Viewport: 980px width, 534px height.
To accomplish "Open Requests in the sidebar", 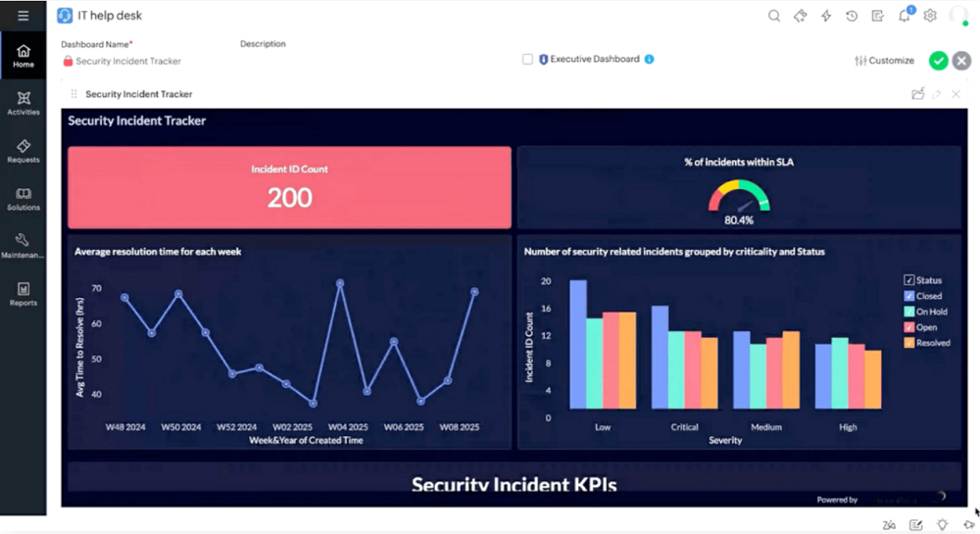I will click(24, 151).
